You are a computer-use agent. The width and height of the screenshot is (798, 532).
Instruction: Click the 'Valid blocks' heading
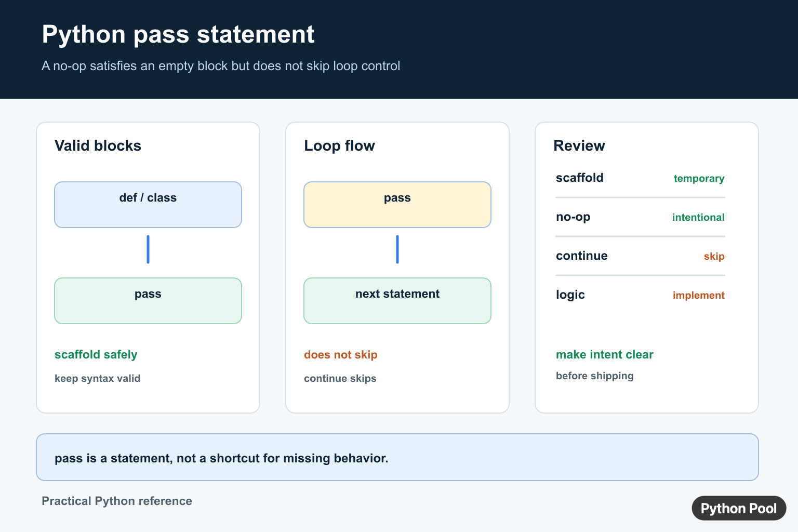(98, 145)
